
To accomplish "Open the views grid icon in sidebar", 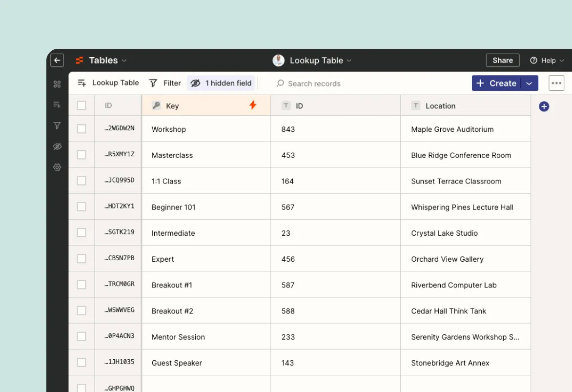I will (x=57, y=83).
